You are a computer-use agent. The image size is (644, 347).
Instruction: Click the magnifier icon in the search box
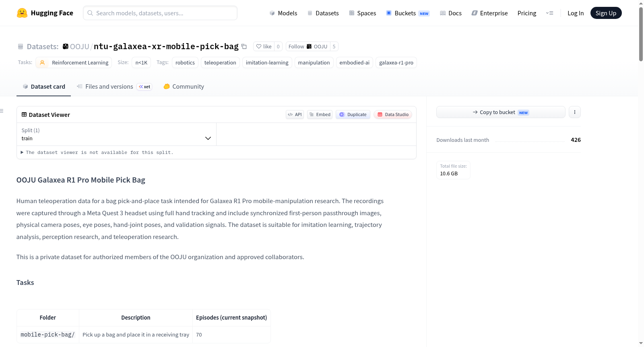click(90, 13)
